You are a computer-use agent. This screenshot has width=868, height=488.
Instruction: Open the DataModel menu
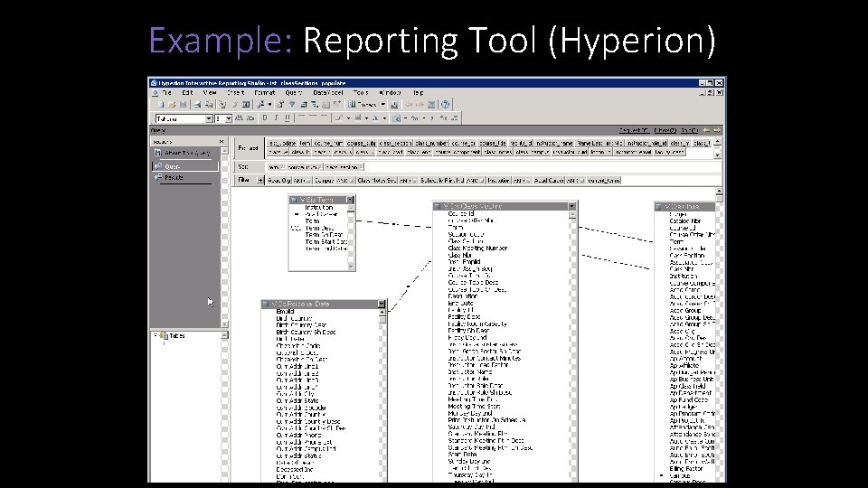[328, 92]
